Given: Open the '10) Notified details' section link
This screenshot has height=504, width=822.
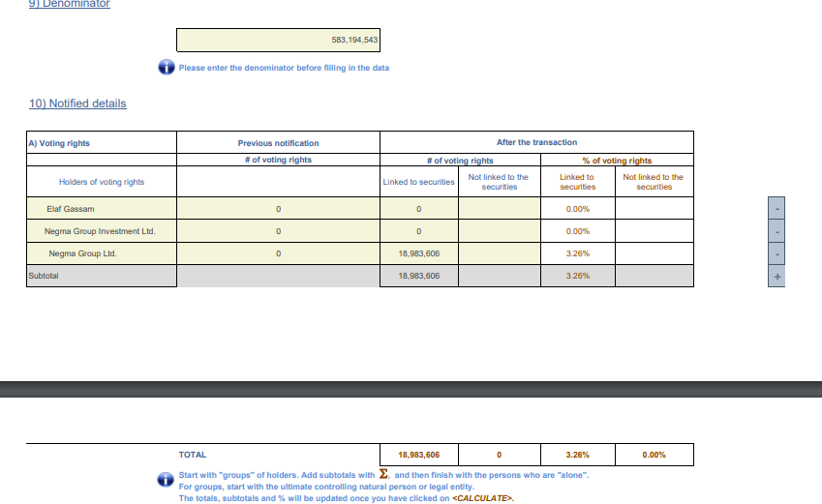Looking at the screenshot, I should pos(77,104).
